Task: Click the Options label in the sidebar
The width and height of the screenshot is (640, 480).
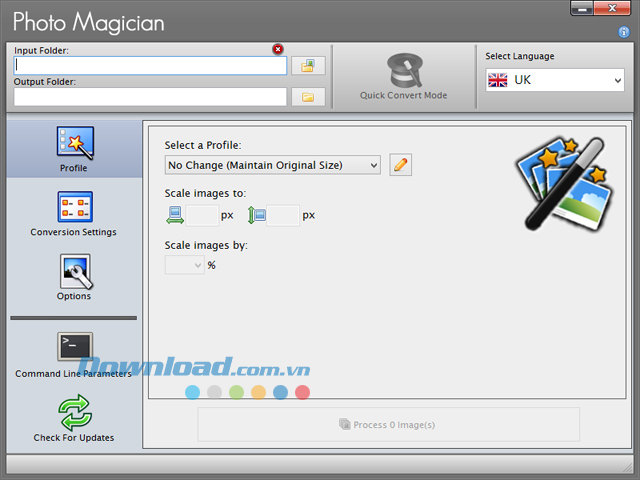Action: (74, 296)
